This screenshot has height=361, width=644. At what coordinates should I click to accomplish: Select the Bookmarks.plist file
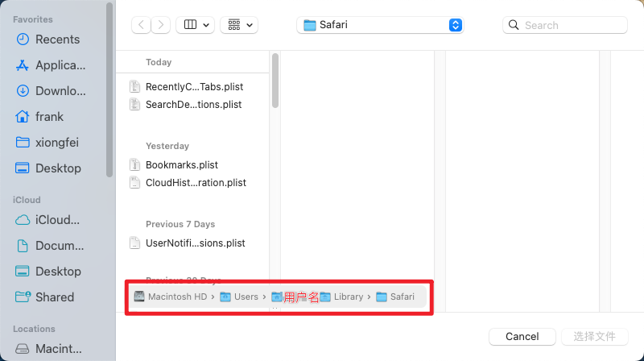(x=181, y=164)
